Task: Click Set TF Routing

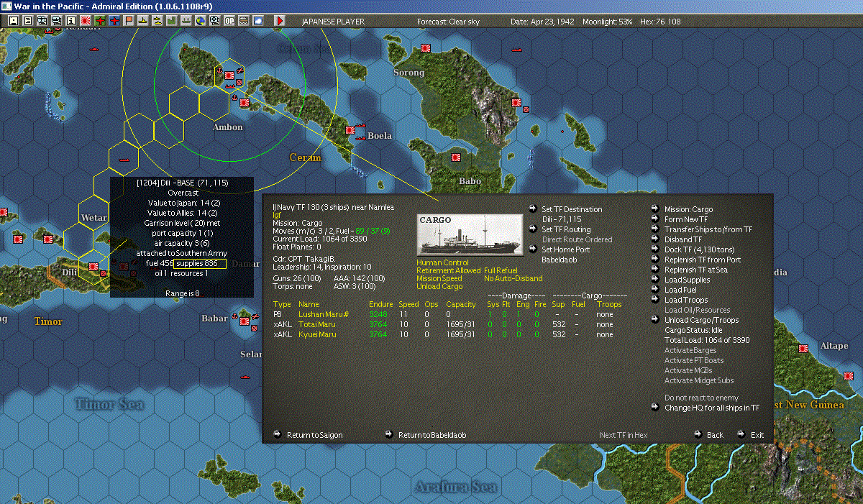Action: point(566,229)
